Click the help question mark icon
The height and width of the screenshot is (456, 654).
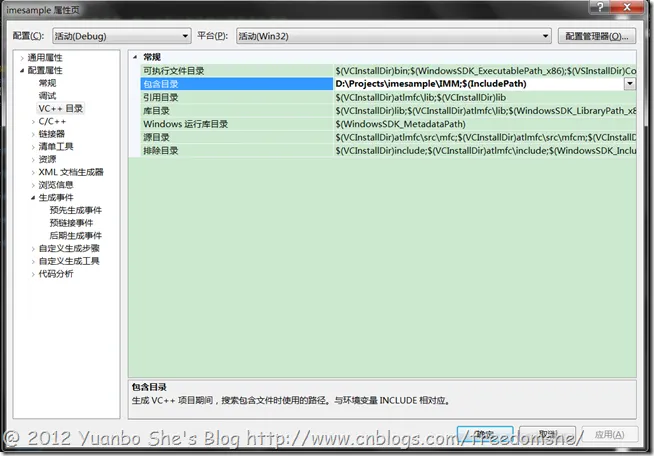pos(600,7)
